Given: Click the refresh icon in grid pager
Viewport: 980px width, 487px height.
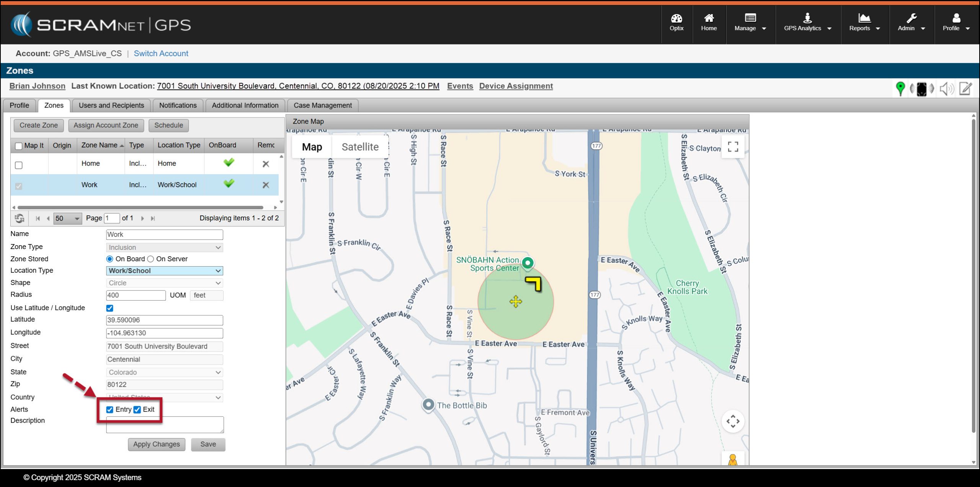Looking at the screenshot, I should [20, 218].
